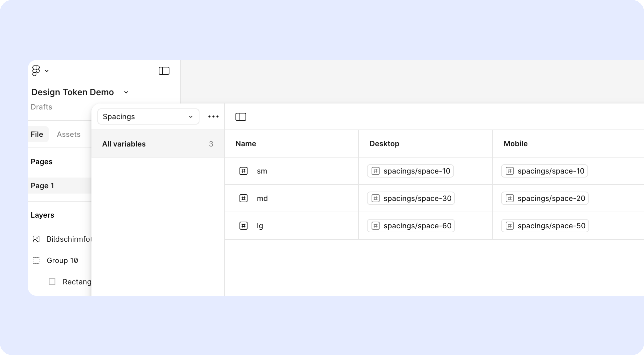Click the Desktop mode column header
Viewport: 644px width, 355px height.
[384, 144]
